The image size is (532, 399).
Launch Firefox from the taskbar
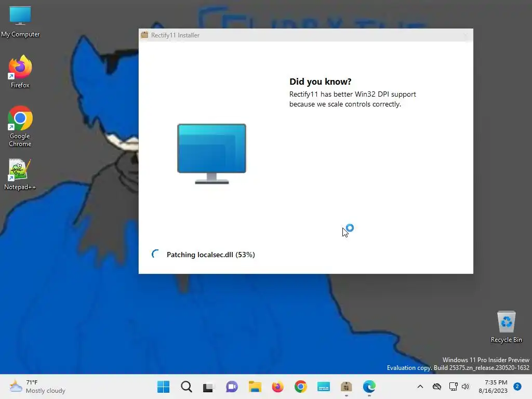pos(277,387)
